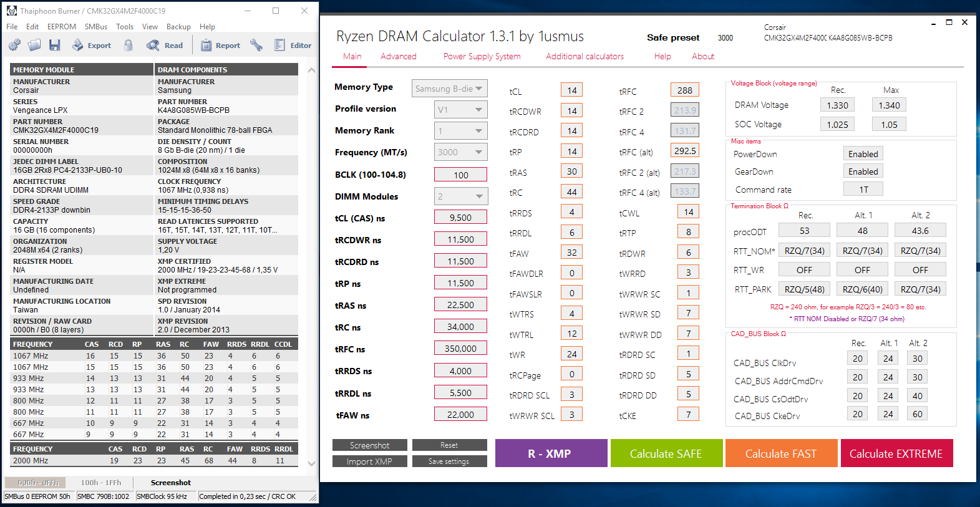Image resolution: width=980 pixels, height=507 pixels.
Task: Open the Frequency (MT/s) dropdown
Action: coord(461,152)
